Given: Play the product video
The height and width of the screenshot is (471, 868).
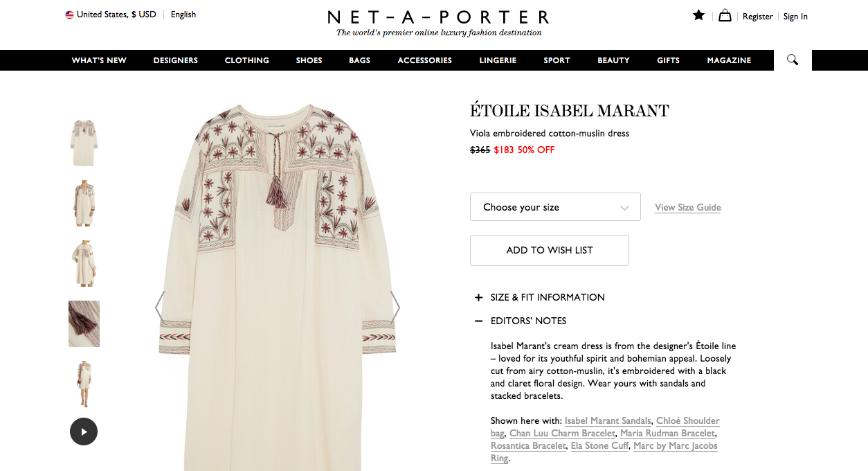Looking at the screenshot, I should (x=84, y=432).
